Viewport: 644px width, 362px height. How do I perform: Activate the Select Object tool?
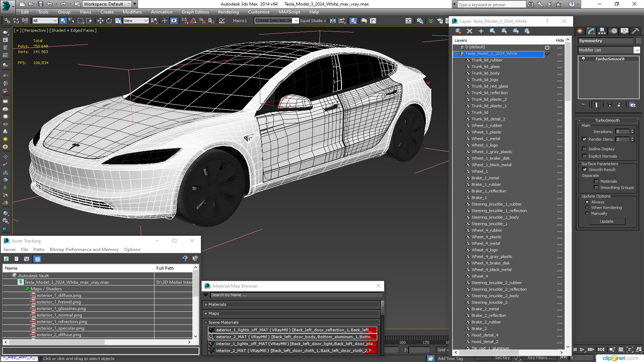(63, 21)
